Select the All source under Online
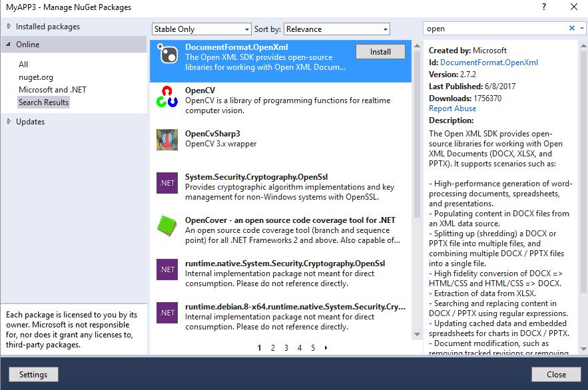588x390 pixels. pos(23,64)
